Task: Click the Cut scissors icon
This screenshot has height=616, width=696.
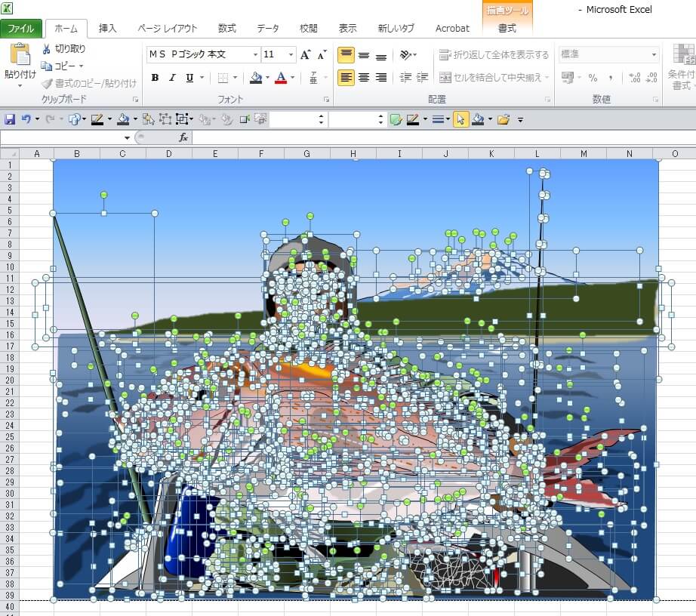Action: (x=46, y=49)
